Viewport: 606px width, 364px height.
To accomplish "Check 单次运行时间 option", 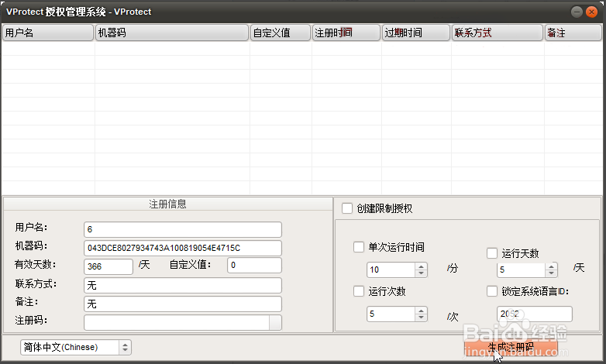I will (359, 247).
